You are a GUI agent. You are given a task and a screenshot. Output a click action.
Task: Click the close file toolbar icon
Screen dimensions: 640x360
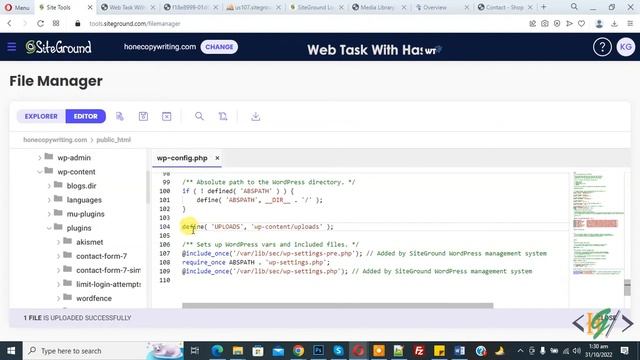[167, 116]
